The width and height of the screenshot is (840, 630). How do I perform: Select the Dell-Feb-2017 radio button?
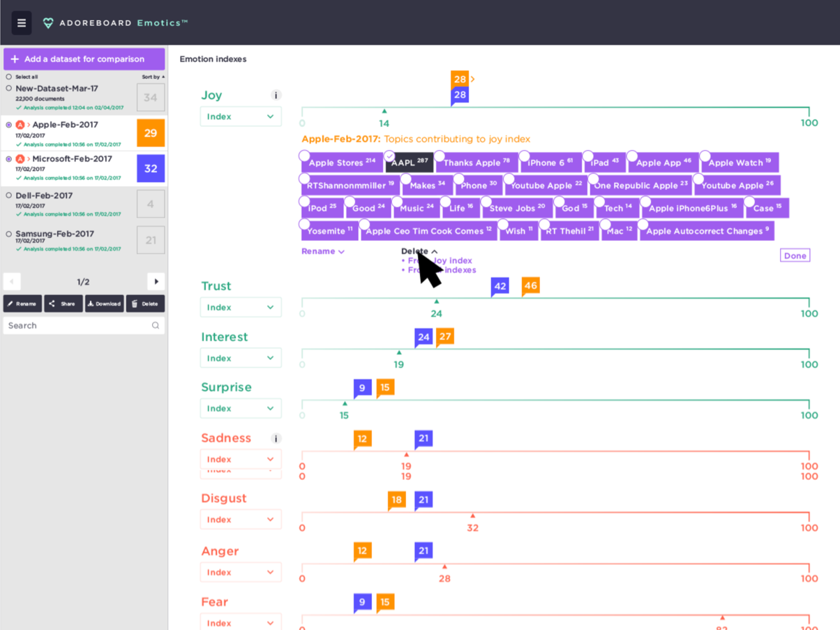coord(9,196)
